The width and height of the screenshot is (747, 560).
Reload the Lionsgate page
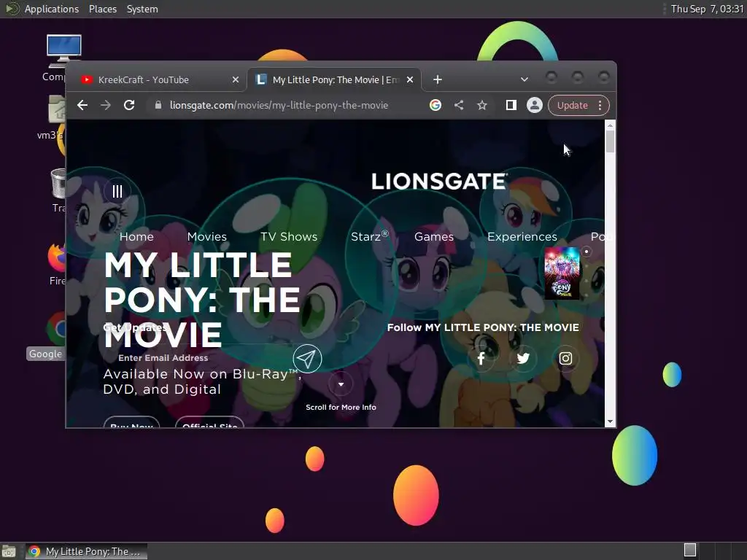[129, 105]
